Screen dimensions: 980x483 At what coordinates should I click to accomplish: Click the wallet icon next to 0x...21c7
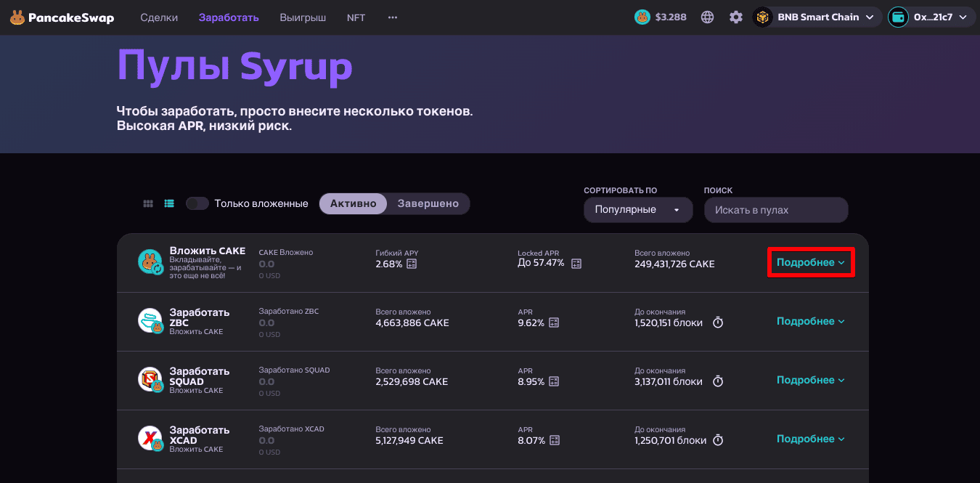click(x=898, y=17)
